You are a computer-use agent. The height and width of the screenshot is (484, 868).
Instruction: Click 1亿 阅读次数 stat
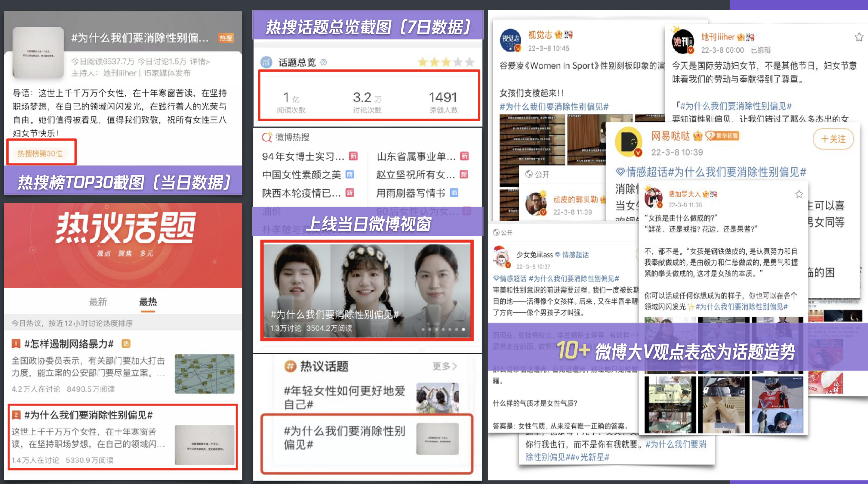(291, 102)
